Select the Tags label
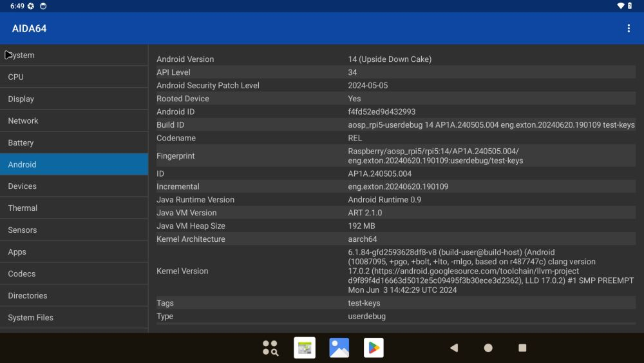This screenshot has height=363, width=644. (x=165, y=303)
